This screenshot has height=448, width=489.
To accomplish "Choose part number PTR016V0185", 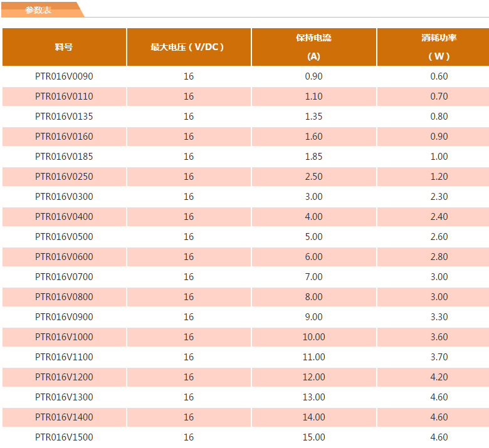I will point(64,157).
